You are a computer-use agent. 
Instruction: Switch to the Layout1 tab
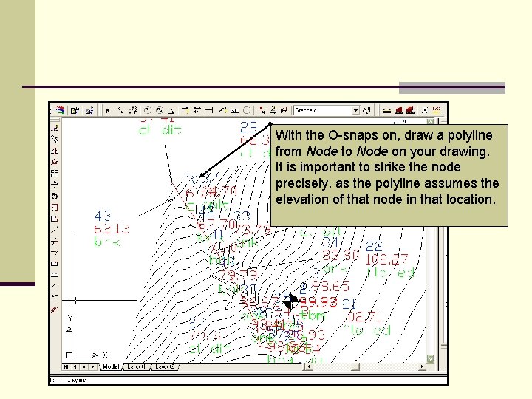click(x=137, y=366)
